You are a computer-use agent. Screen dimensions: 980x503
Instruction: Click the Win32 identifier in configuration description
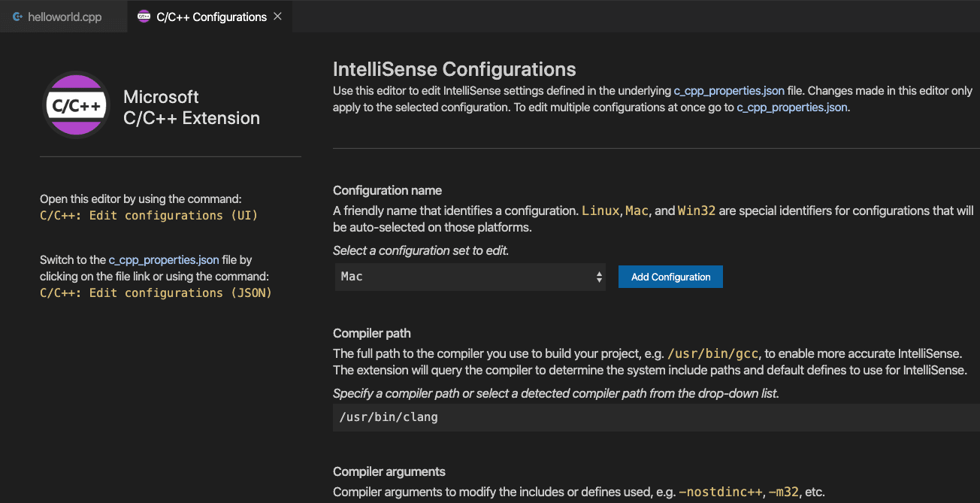(x=696, y=211)
